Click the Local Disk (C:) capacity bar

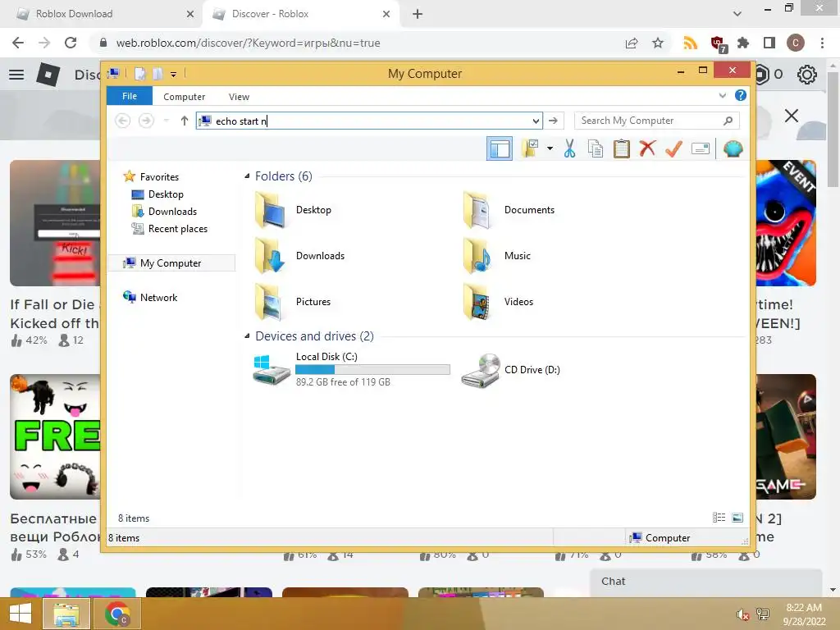click(x=372, y=369)
